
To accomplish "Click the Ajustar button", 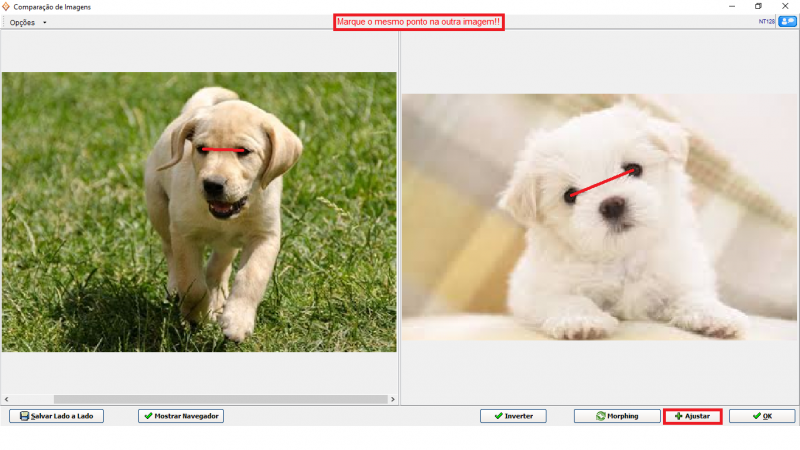I will (x=692, y=415).
